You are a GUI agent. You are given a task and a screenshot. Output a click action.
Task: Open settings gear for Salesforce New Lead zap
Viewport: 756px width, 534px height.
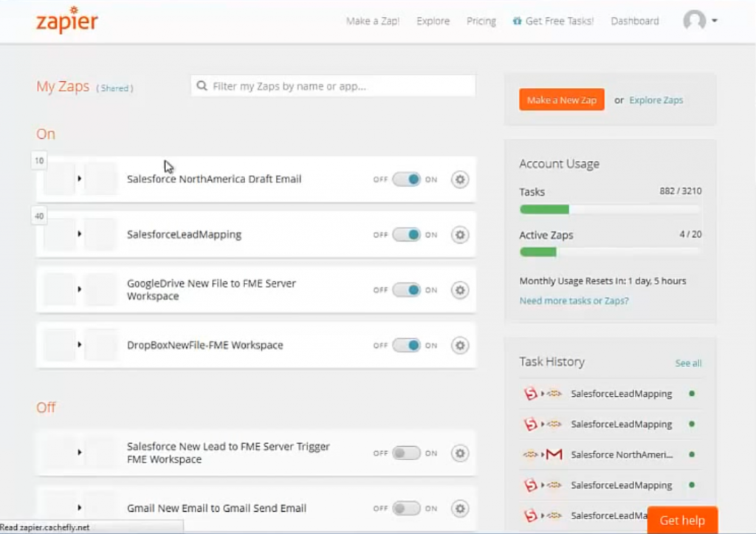460,453
